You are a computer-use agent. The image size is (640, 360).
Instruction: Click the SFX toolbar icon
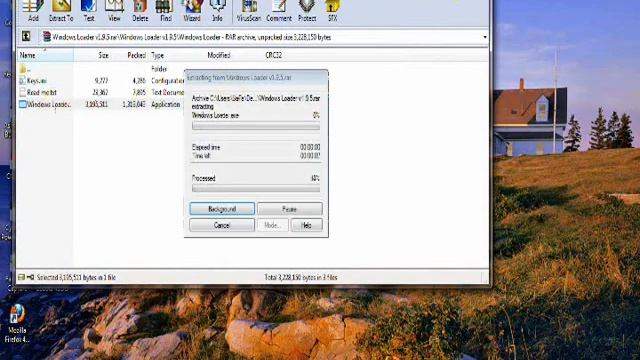pyautogui.click(x=333, y=11)
